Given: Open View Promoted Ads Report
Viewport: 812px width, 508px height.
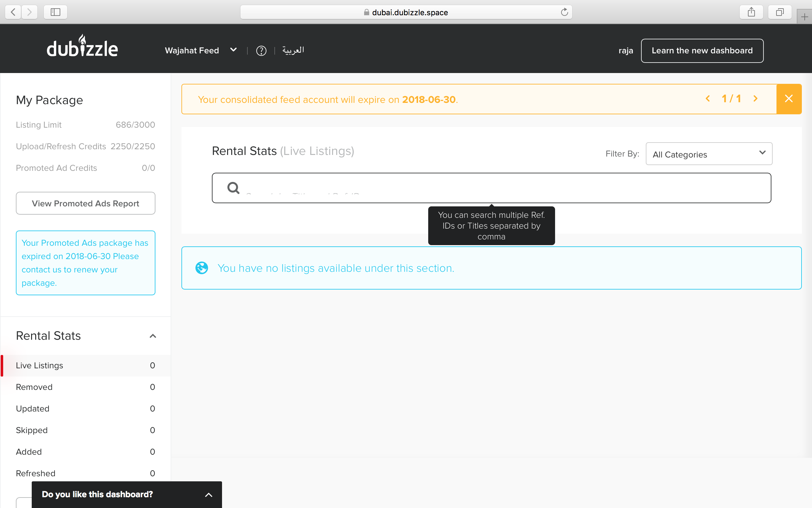Looking at the screenshot, I should [x=86, y=203].
